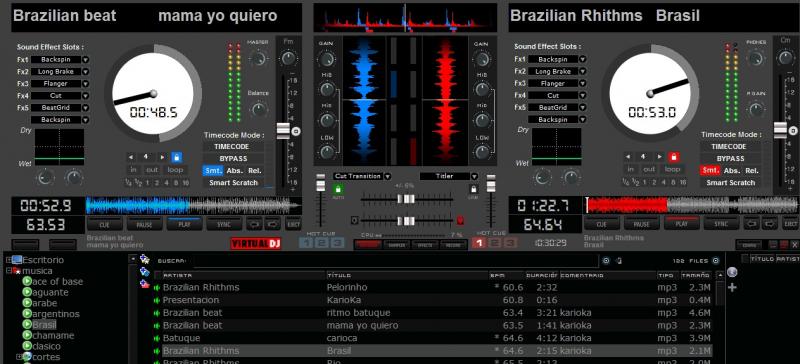This screenshot has height=364, width=800.
Task: Toggle the blue loop lock icon on left deck
Action: tap(177, 157)
